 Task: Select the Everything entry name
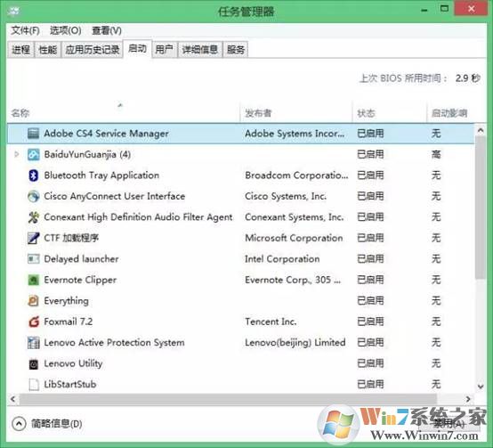click(67, 301)
